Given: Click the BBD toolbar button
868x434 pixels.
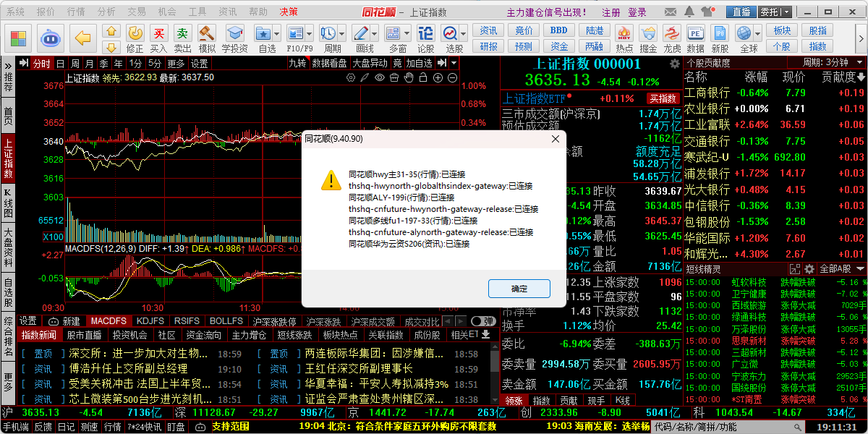Looking at the screenshot, I should click(x=558, y=30).
